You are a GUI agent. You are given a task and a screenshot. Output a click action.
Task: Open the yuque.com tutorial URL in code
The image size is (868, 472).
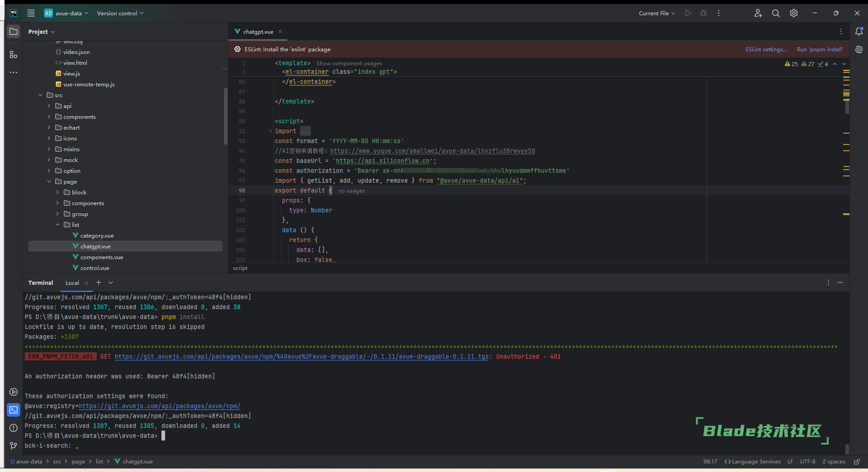coord(432,151)
